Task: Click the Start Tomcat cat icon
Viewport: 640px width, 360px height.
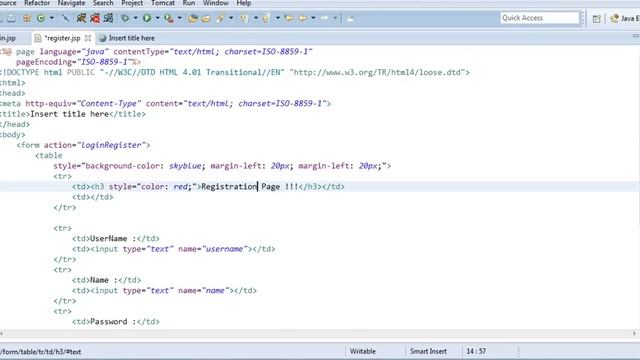Action: tap(81, 18)
